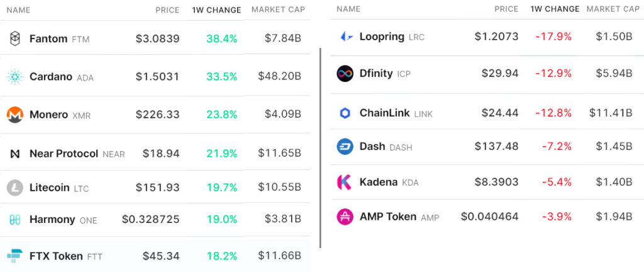Screen dimensions: 644x272
Task: Click Loopring's -17.9% weekly change value
Action: 553,37
